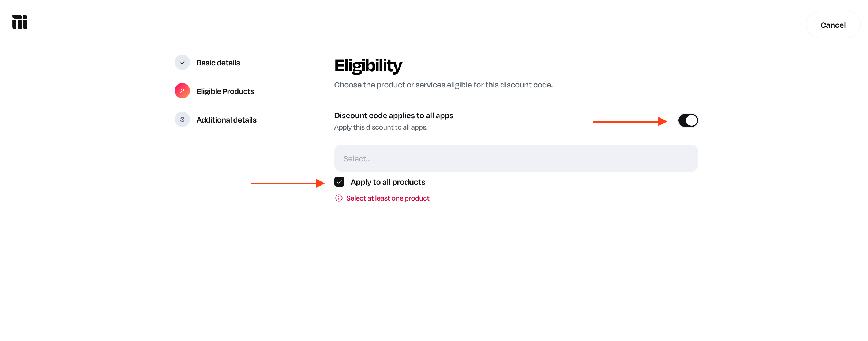Viewport: 868px width, 341px height.
Task: Click the step 3 circle icon
Action: tap(182, 120)
